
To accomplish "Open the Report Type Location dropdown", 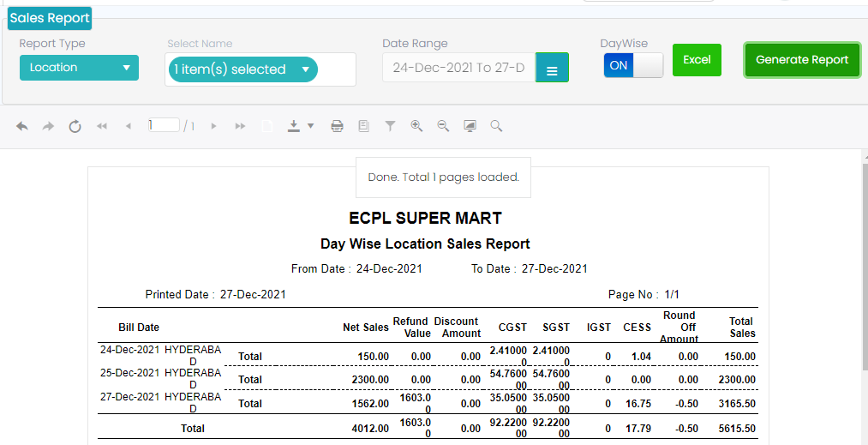I will click(x=79, y=68).
